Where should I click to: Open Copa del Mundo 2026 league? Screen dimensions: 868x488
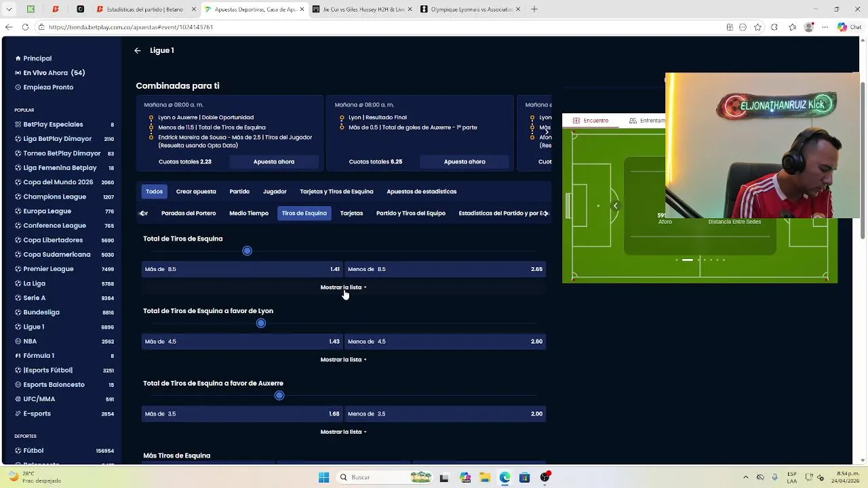pyautogui.click(x=64, y=182)
